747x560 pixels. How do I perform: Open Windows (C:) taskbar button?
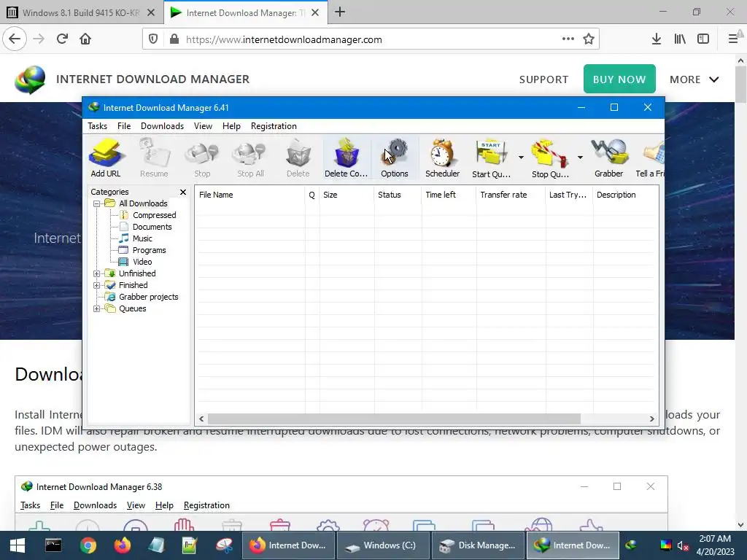[383, 545]
